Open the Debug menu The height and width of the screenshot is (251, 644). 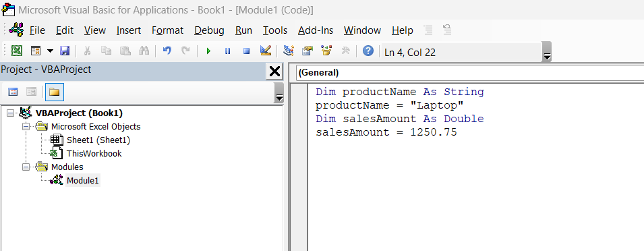(x=210, y=30)
